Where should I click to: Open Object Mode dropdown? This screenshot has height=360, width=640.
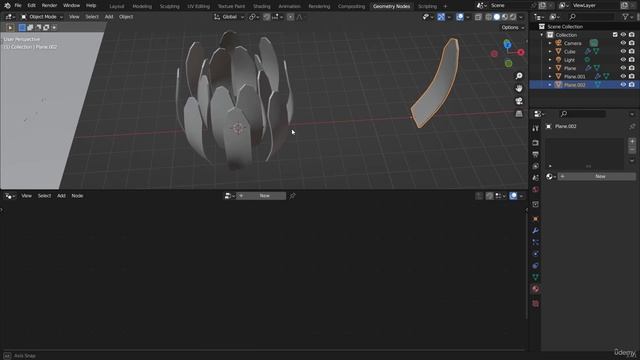point(42,17)
